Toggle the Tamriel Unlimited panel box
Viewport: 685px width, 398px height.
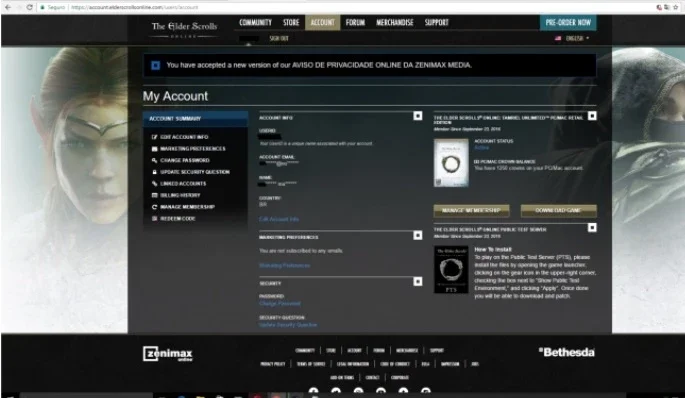[x=592, y=116]
